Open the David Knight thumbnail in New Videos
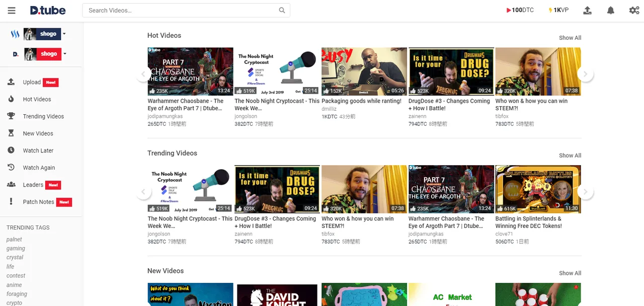 [277, 294]
